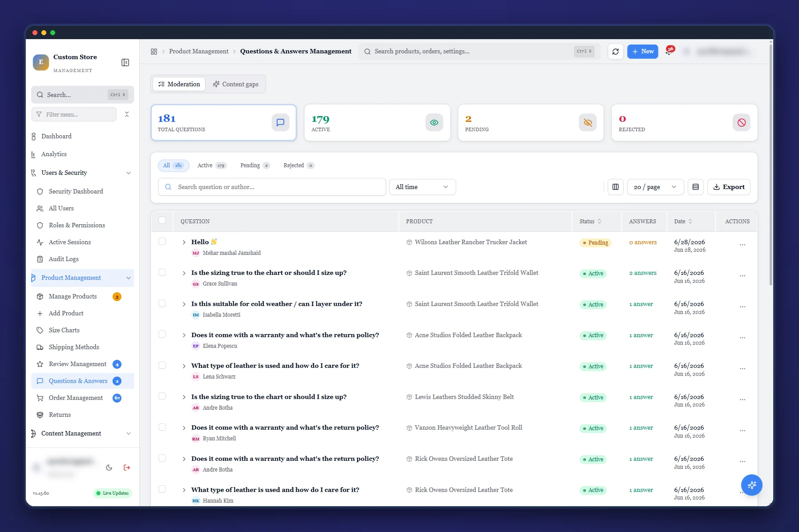Check the row for Lena Schwarz's question
The height and width of the screenshot is (532, 799).
click(x=162, y=365)
